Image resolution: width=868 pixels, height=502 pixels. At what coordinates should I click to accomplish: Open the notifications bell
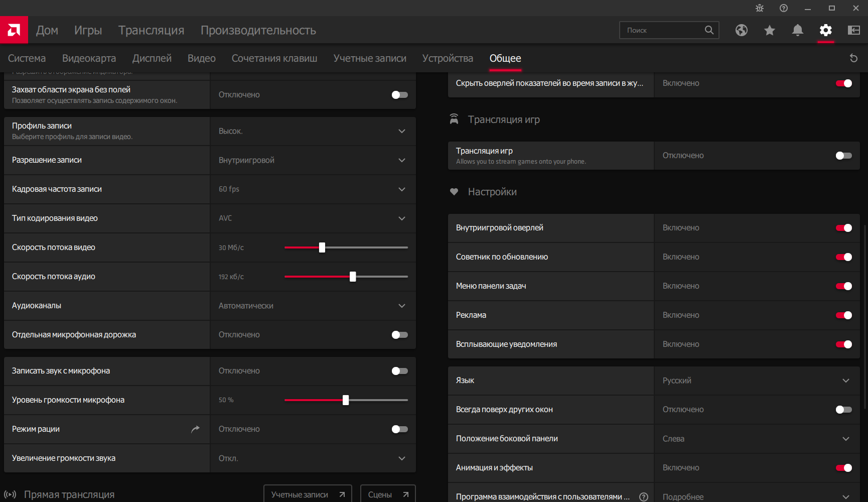797,30
